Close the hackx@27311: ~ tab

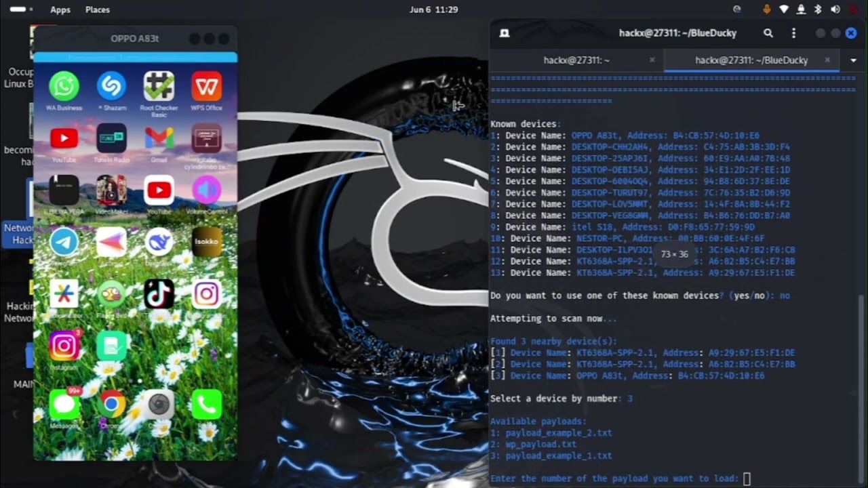[652, 60]
